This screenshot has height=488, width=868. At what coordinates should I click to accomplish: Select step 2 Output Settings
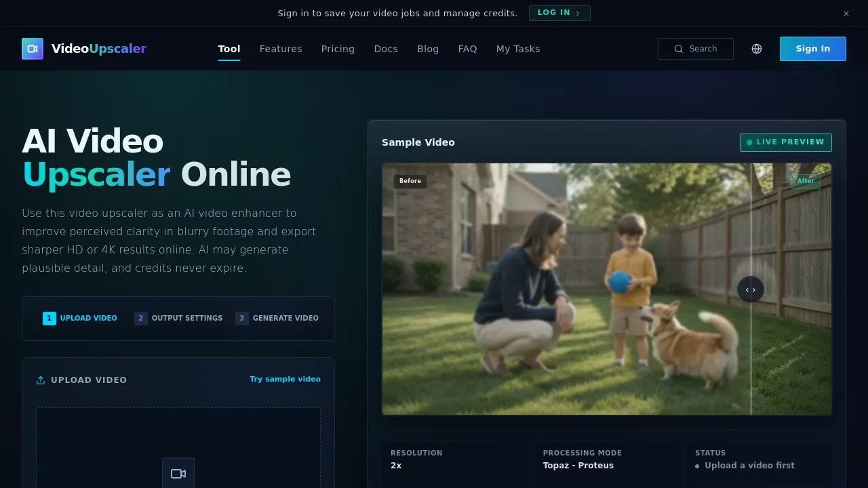(178, 318)
